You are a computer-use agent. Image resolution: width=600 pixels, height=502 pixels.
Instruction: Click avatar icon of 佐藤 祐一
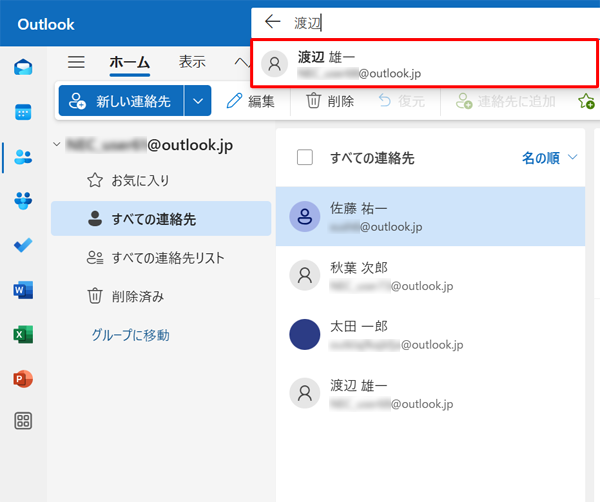(x=305, y=217)
